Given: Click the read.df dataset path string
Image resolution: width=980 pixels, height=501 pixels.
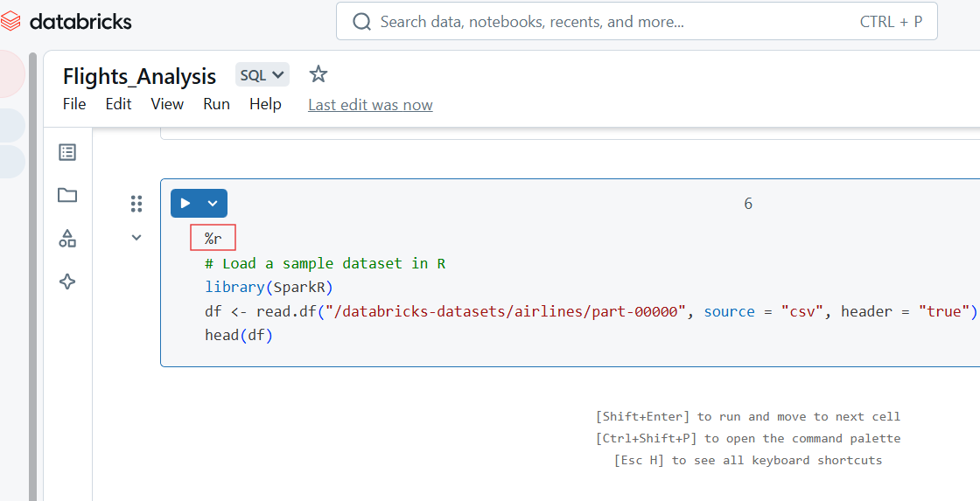Looking at the screenshot, I should point(507,311).
